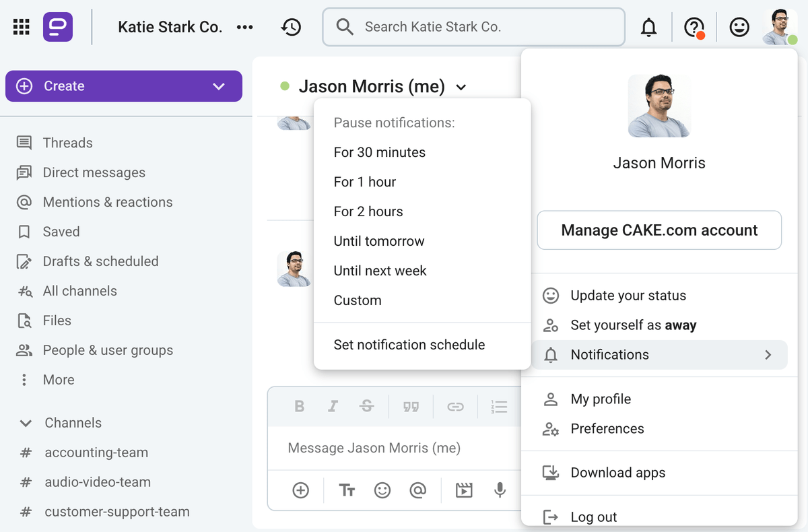This screenshot has height=532, width=808.
Task: Apply strikethrough formatting to the message
Action: pos(366,407)
